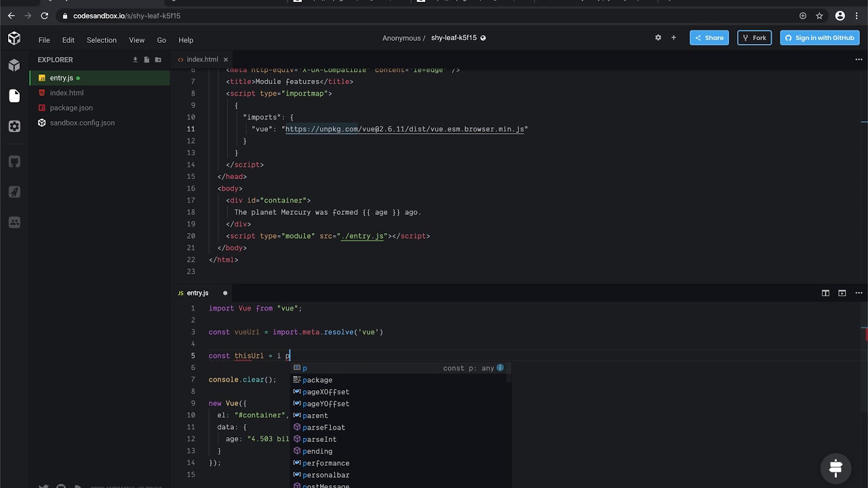This screenshot has width=868, height=488.
Task: Reload the browser page
Action: pos(45,16)
